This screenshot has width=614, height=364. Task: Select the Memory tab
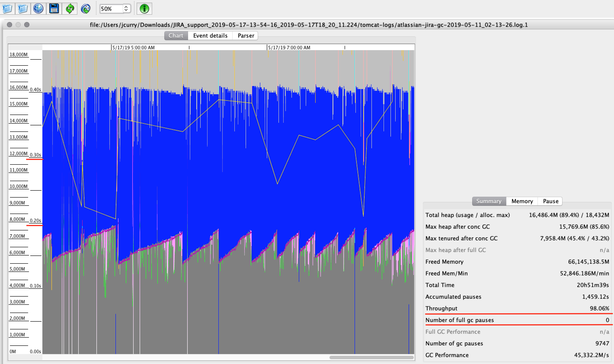tap(522, 201)
